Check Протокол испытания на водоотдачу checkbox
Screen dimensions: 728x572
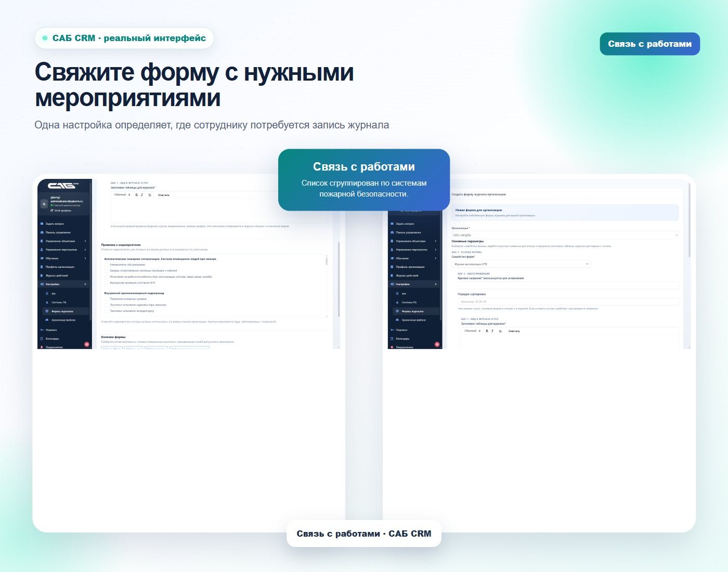click(107, 311)
